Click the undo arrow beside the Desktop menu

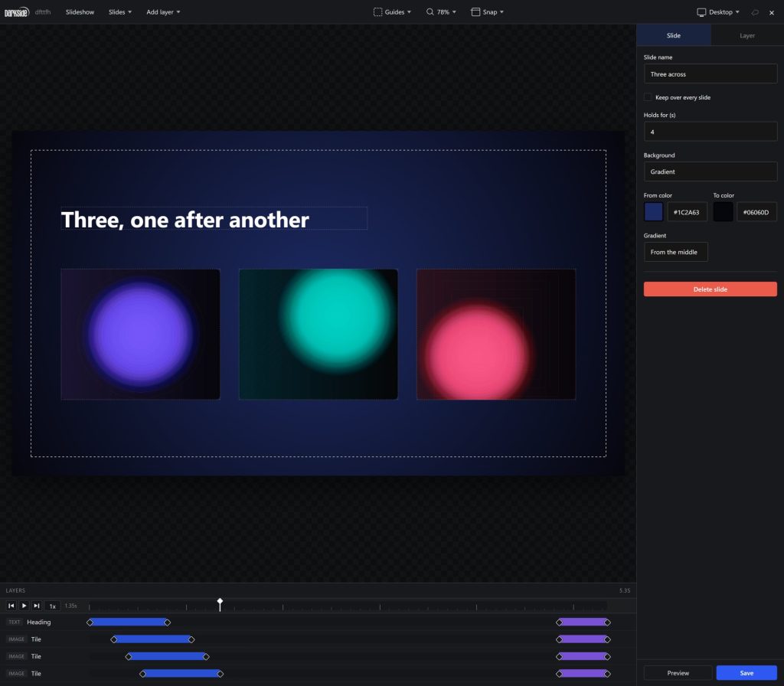coord(755,12)
